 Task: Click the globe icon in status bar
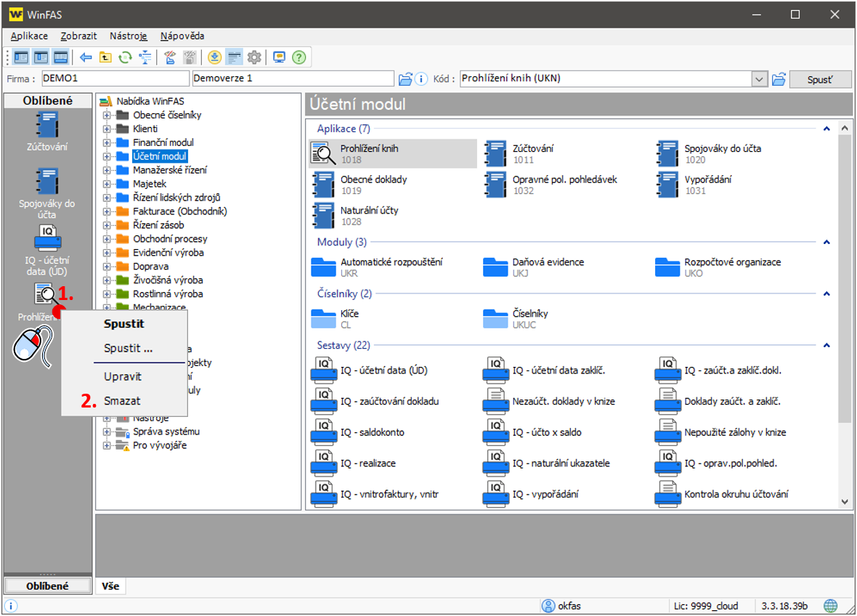(x=830, y=606)
